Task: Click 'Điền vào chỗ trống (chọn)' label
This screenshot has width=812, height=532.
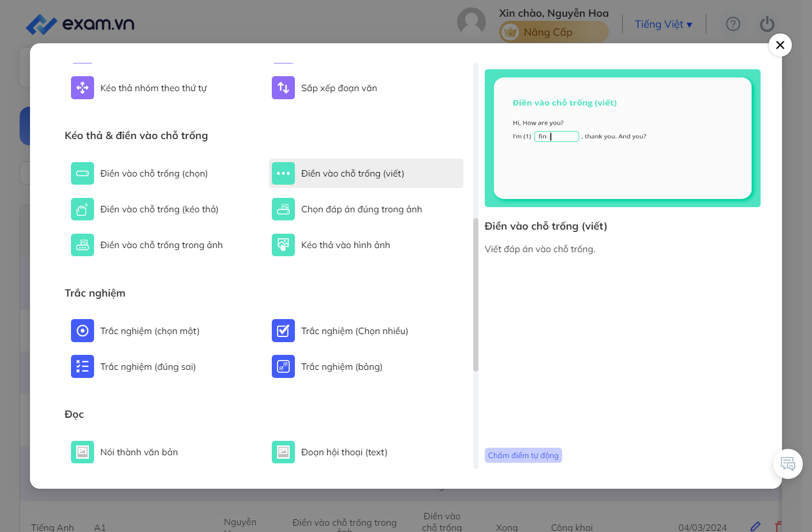Action: coord(154,174)
